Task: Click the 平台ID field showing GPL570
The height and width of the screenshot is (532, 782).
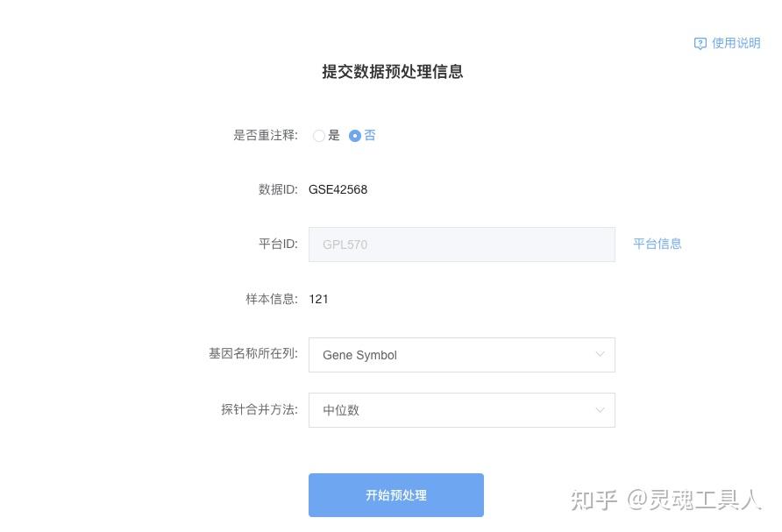Action: coord(461,245)
